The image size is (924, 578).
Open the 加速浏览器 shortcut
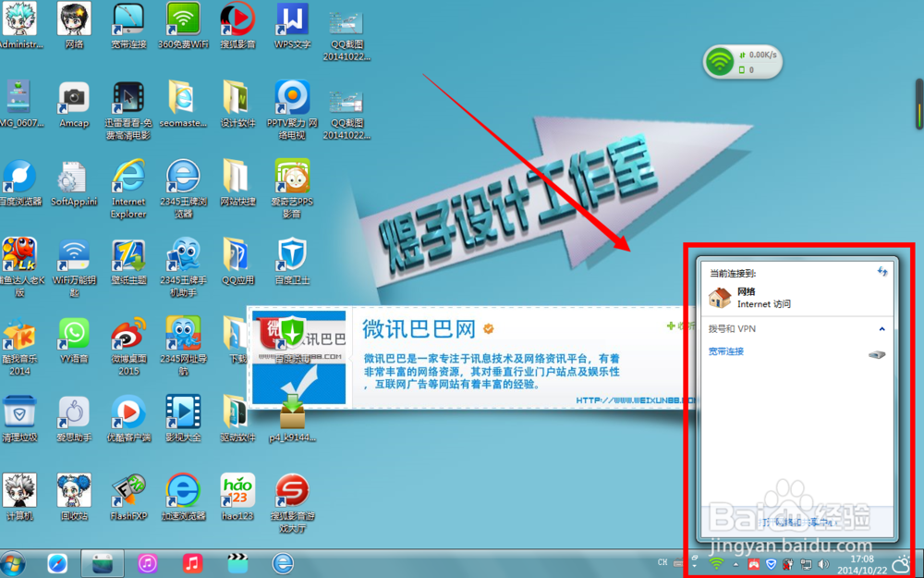183,498
